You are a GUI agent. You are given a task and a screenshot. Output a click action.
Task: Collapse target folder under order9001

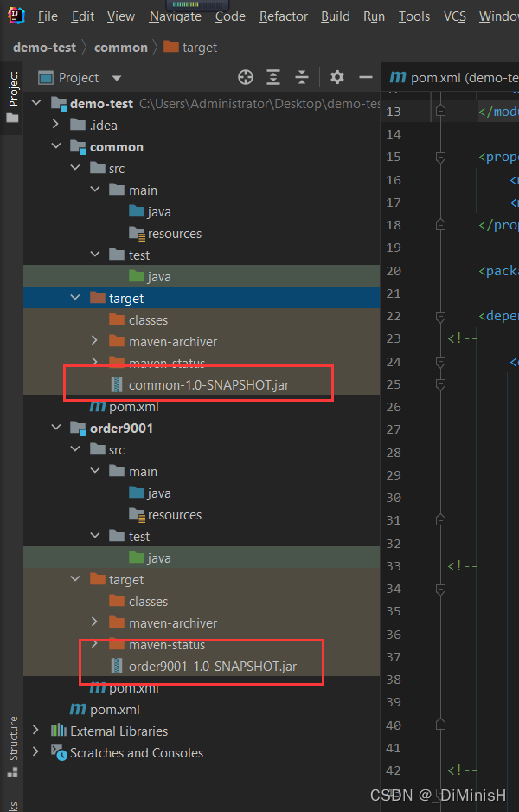[x=75, y=579]
